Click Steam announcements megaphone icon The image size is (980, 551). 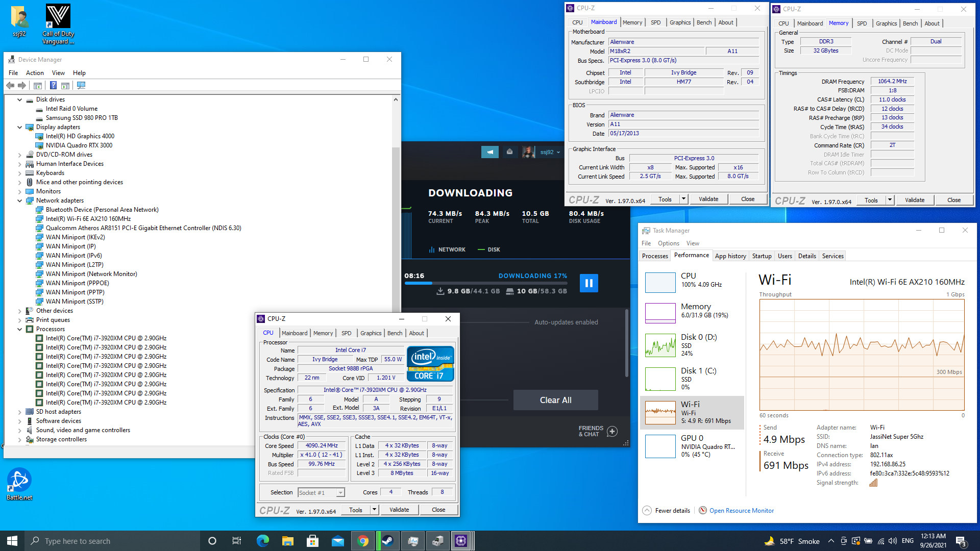pyautogui.click(x=489, y=152)
